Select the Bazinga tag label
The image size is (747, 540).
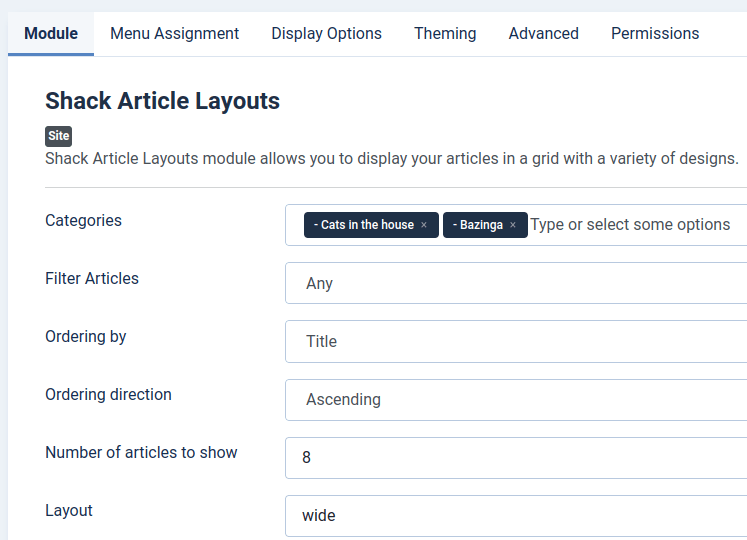pyautogui.click(x=478, y=225)
